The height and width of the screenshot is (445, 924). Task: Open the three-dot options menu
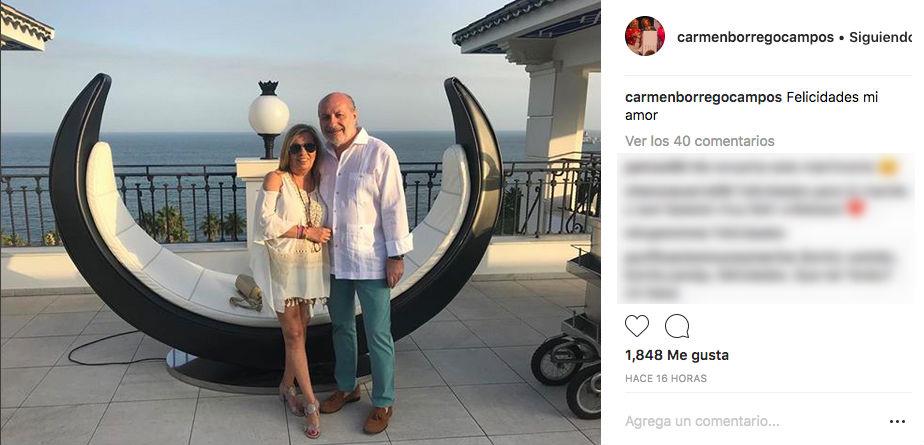coord(897,421)
